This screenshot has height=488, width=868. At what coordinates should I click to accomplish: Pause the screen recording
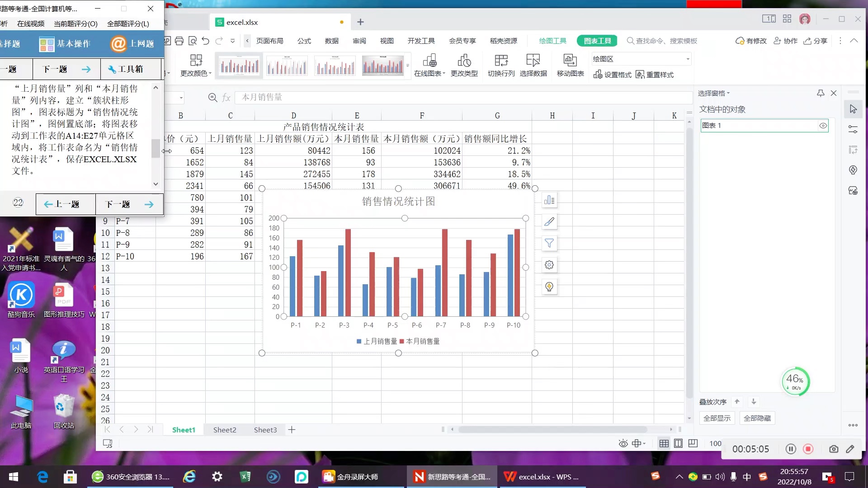(x=791, y=449)
